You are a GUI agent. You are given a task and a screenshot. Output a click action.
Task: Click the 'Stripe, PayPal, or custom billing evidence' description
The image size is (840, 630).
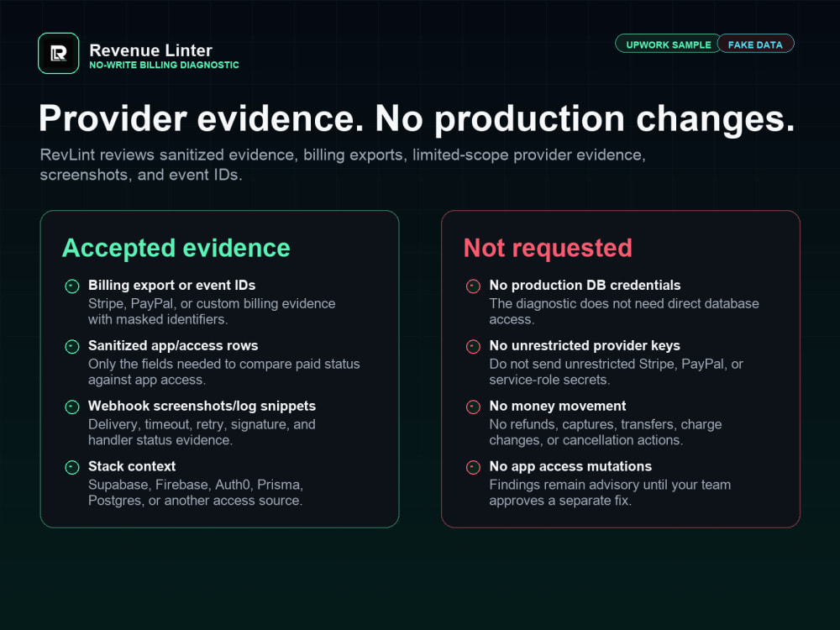point(212,312)
